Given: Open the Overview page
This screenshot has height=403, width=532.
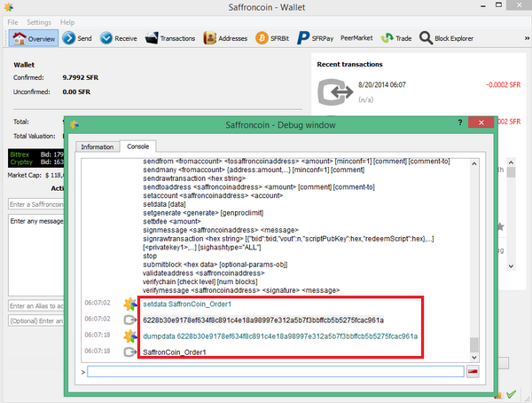Looking at the screenshot, I should tap(34, 38).
